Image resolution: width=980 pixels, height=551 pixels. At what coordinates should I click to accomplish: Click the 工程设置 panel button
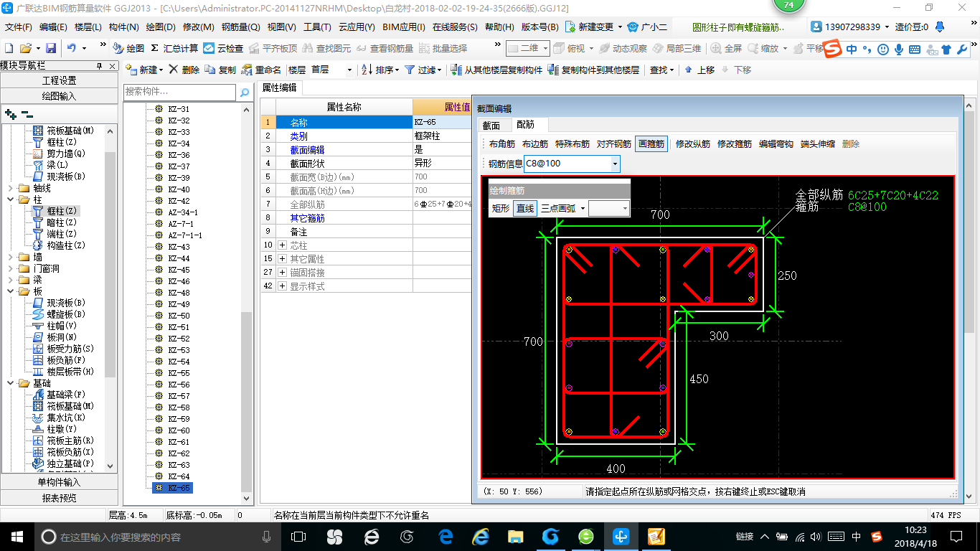coord(59,80)
